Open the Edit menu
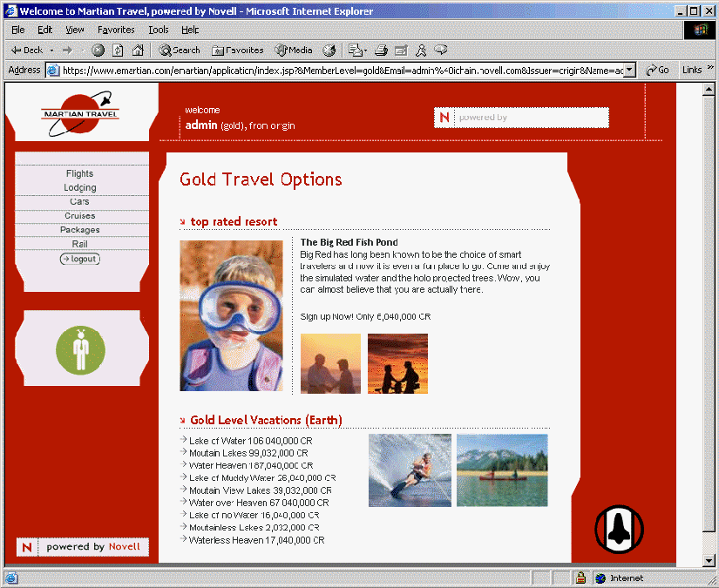The height and width of the screenshot is (588, 719). click(44, 30)
